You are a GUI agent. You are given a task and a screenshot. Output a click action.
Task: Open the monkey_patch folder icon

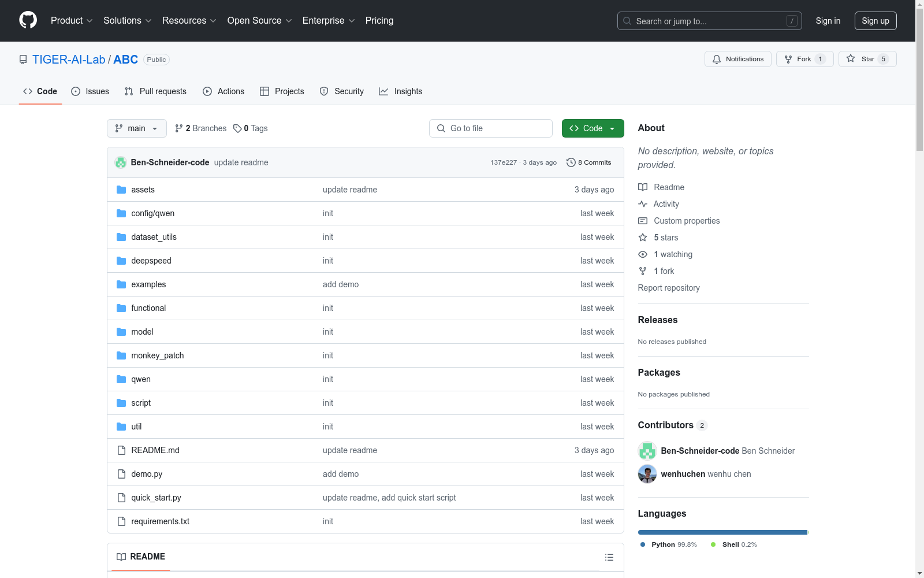[121, 355]
